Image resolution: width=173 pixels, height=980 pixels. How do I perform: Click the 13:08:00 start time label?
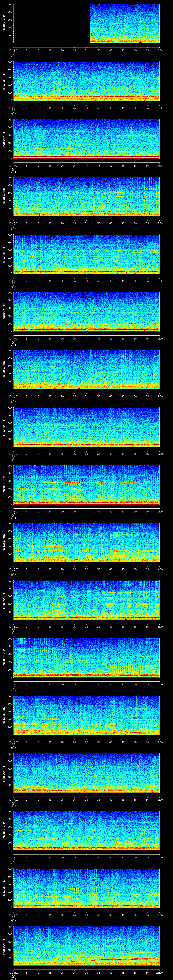(13, 281)
